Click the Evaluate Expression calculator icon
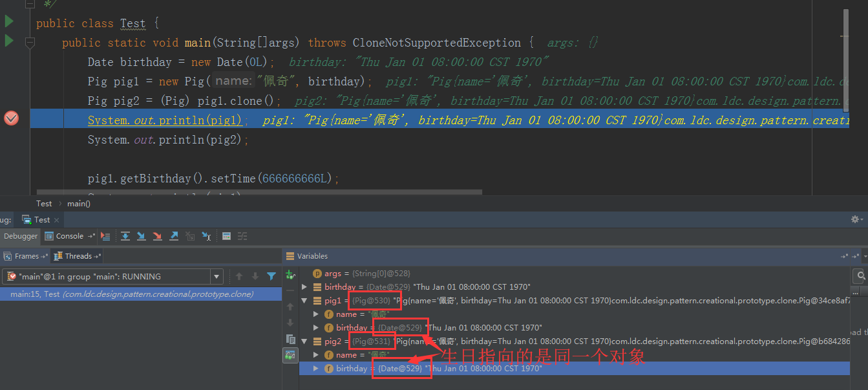Screen dimensions: 868x390 (227, 236)
